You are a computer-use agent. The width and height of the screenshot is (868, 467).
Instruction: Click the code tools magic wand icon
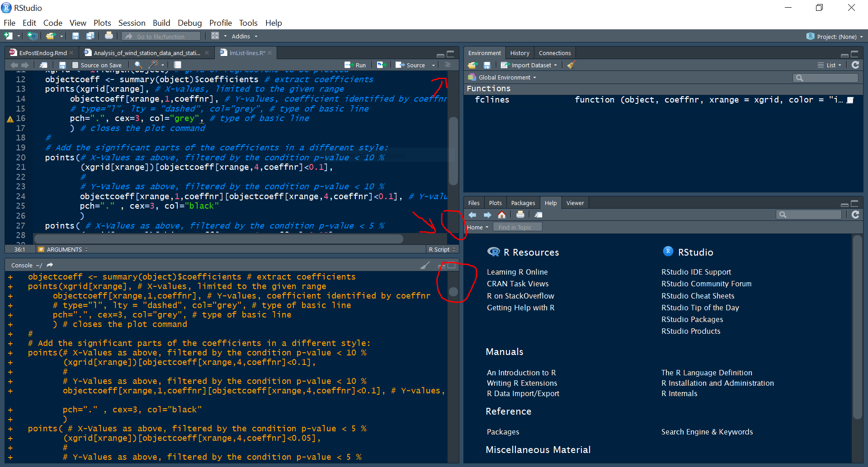(154, 65)
